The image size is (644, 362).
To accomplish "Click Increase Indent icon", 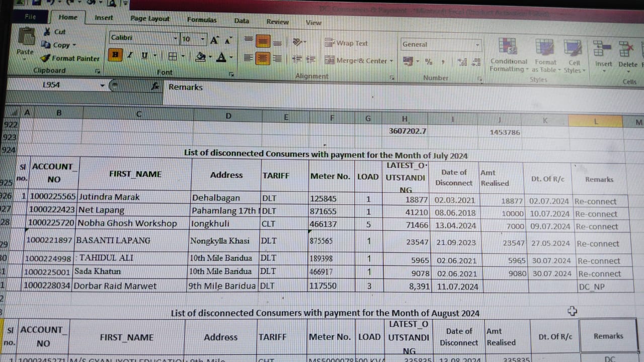I will coord(311,59).
